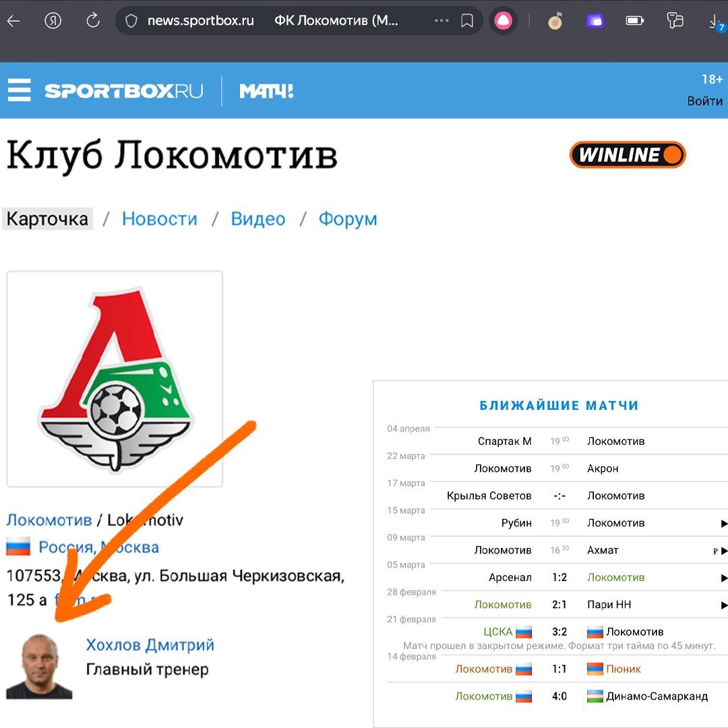Viewport: 728px width, 728px height.
Task: Click Ахмат team name
Action: coord(603,550)
